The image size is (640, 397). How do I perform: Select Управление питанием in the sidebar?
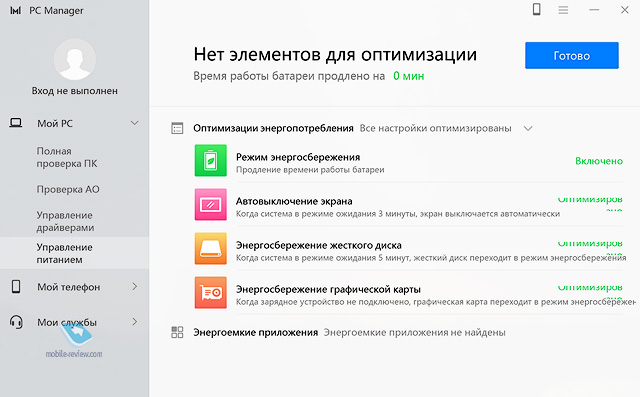pos(75,253)
